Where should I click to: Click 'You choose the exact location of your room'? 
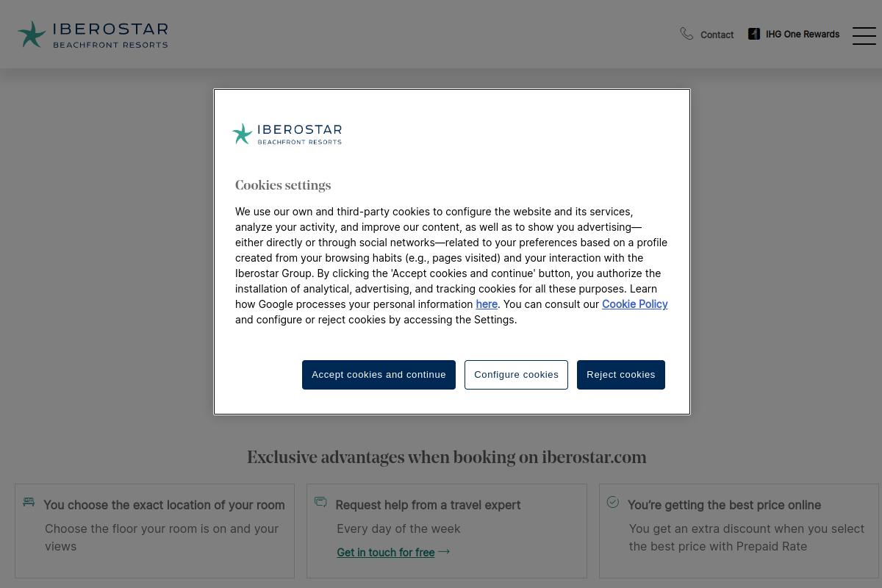click(164, 505)
